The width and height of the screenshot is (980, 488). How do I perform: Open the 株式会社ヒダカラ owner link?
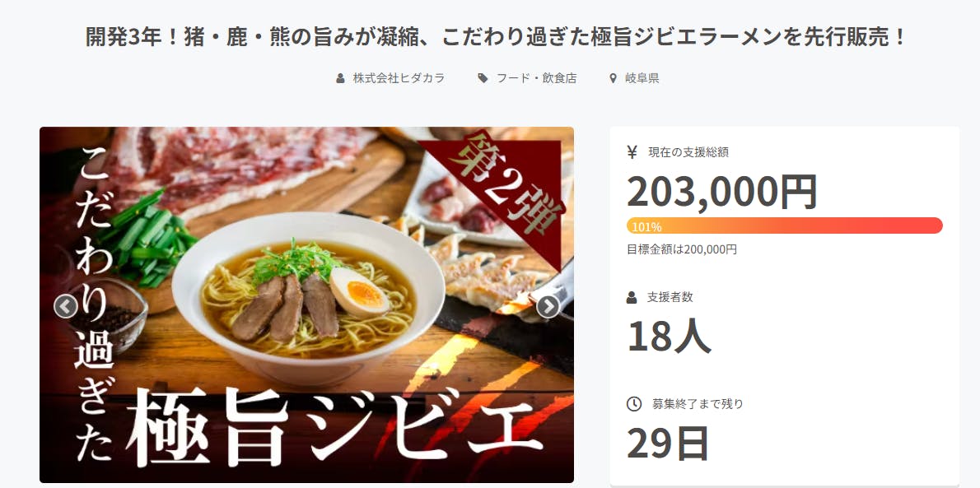point(399,78)
